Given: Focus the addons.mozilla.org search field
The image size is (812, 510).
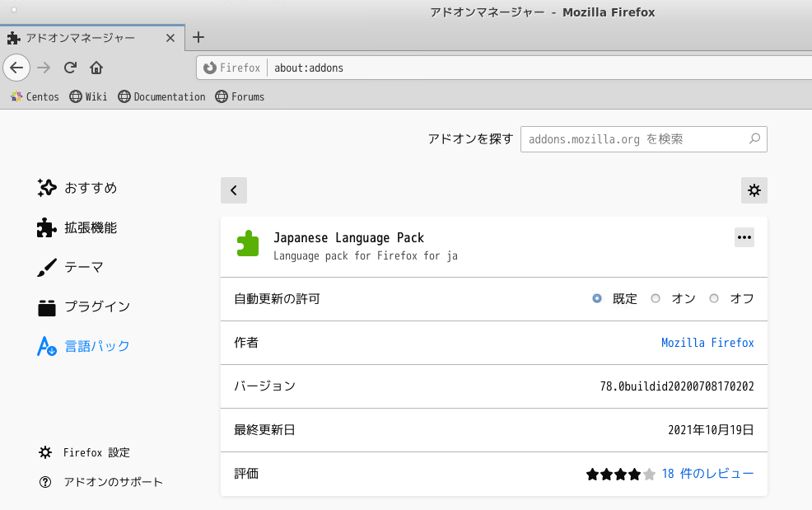Looking at the screenshot, I should [644, 139].
